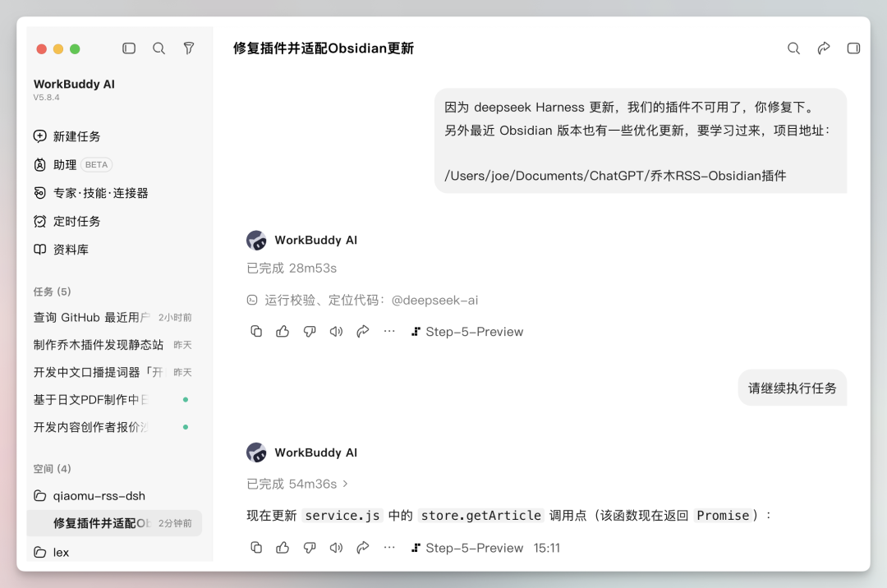Click the 15:11 timestamp

tap(546, 548)
